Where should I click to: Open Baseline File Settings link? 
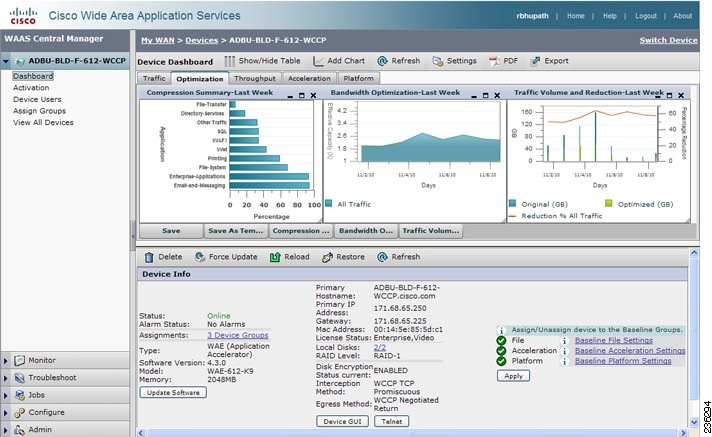click(x=613, y=341)
